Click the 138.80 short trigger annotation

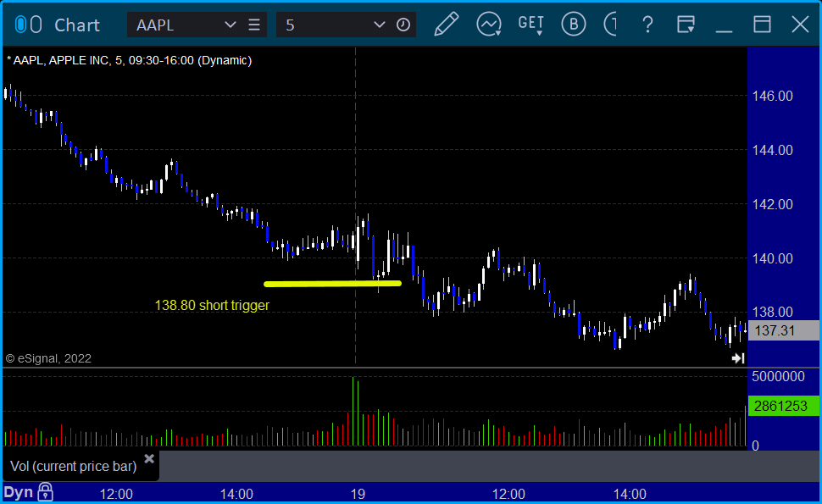point(212,306)
